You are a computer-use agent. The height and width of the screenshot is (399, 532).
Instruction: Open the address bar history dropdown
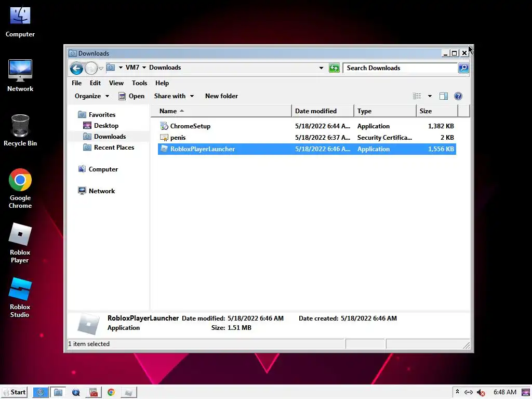coord(321,68)
